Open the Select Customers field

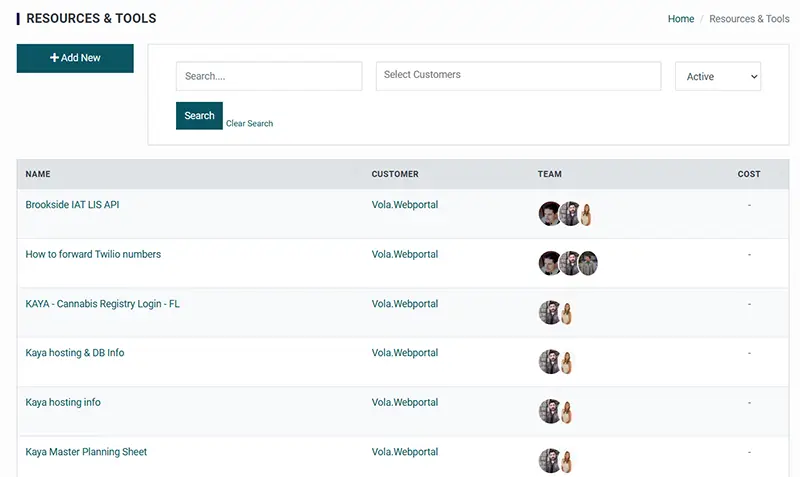pos(518,76)
